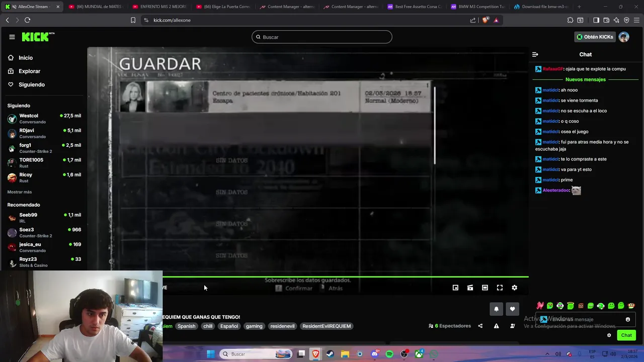Screen dimensions: 644x362
Task: Go back in browser history
Action: pos(7,20)
